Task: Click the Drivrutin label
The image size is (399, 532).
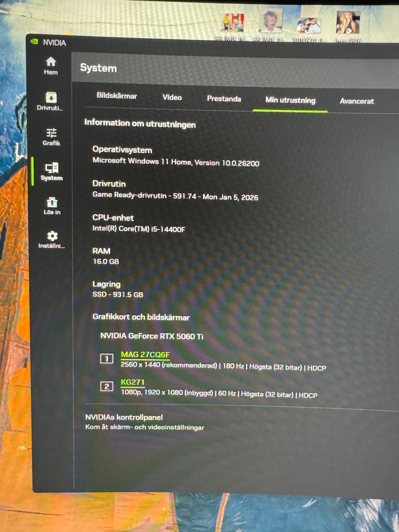Action: tap(109, 183)
